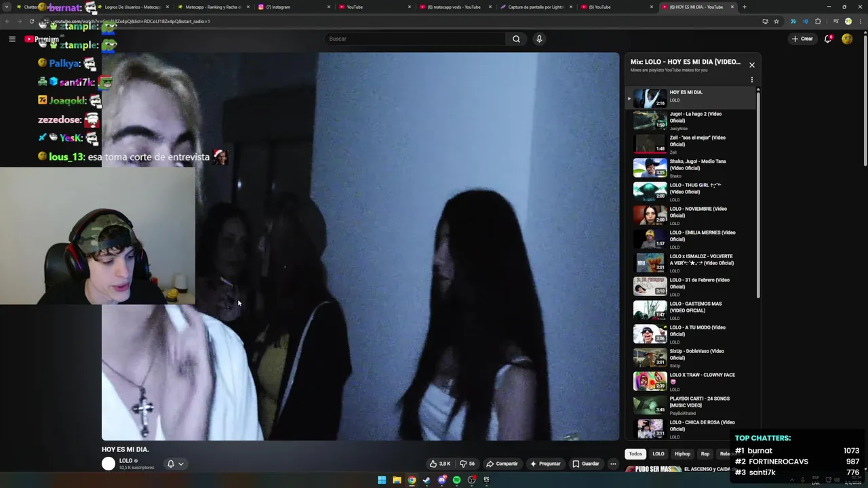Expand notification preferences chevron next to the bell
The height and width of the screenshot is (488, 868).
(x=181, y=464)
